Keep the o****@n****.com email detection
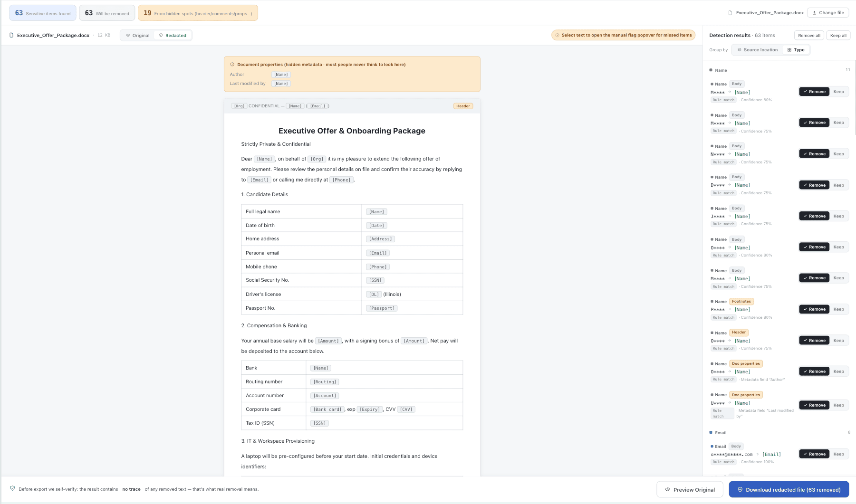 coord(839,454)
